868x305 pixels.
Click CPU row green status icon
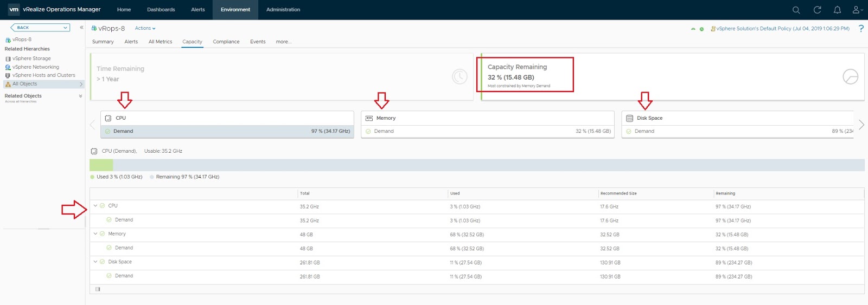pyautogui.click(x=102, y=206)
